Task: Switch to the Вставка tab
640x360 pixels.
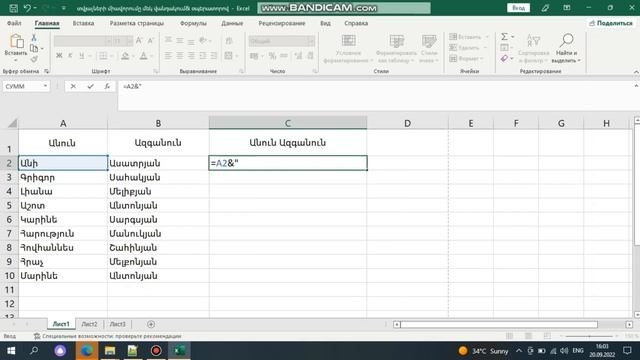Action: click(83, 23)
